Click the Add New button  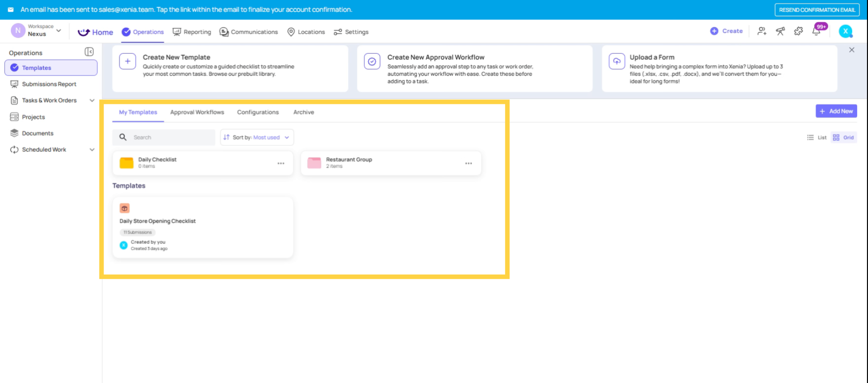[836, 111]
